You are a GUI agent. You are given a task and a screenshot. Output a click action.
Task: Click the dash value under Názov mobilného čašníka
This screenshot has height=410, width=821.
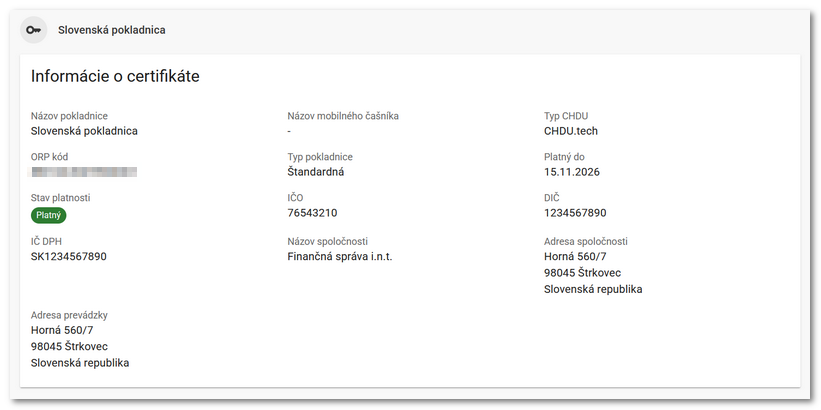pos(289,131)
